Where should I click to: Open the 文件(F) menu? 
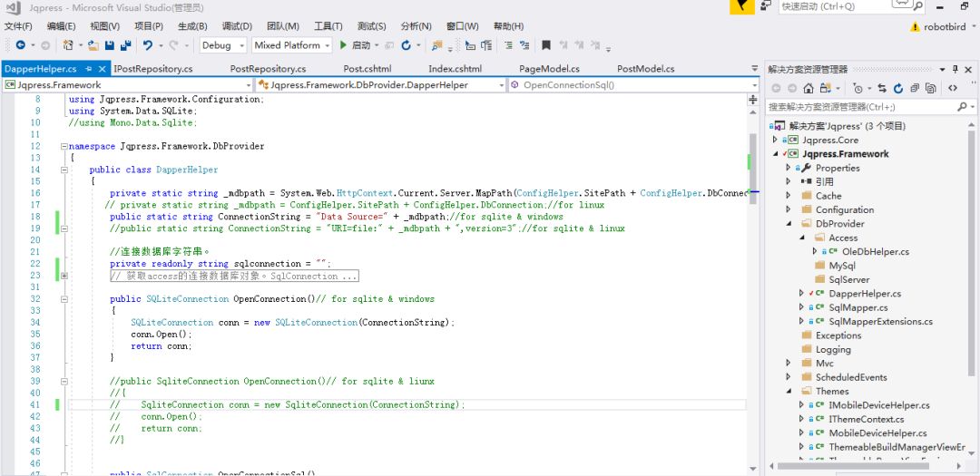tap(18, 26)
